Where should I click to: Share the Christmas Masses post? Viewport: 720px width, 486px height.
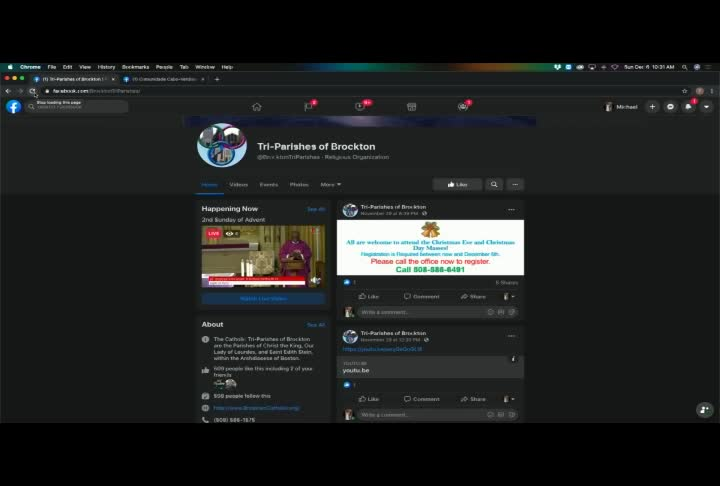click(x=473, y=297)
